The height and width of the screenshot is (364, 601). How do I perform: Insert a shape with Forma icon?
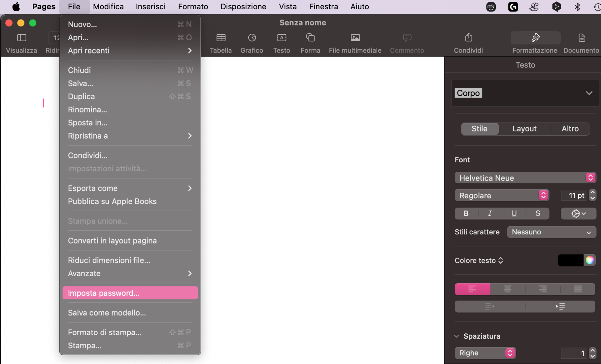310,38
